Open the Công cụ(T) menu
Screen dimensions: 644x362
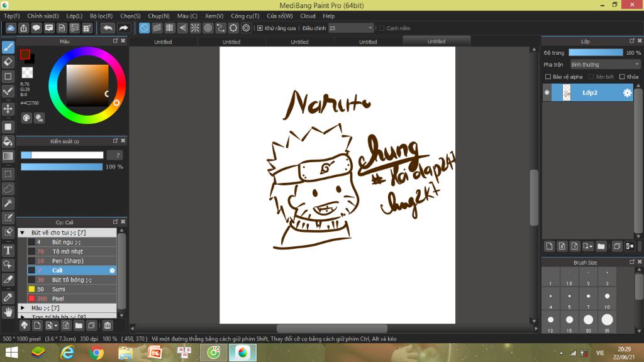coord(245,16)
